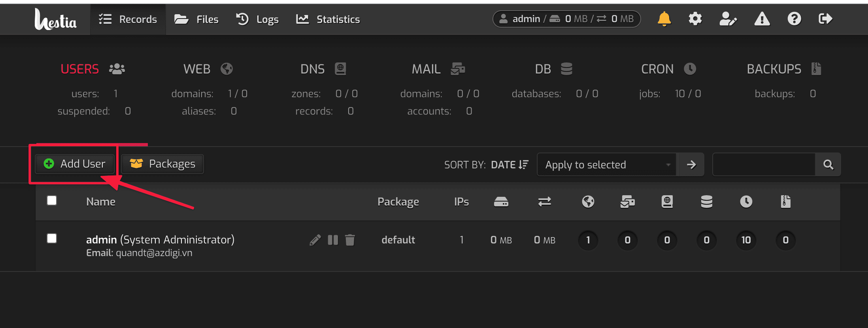Viewport: 868px width, 328px height.
Task: Click the Add User button
Action: coord(75,164)
